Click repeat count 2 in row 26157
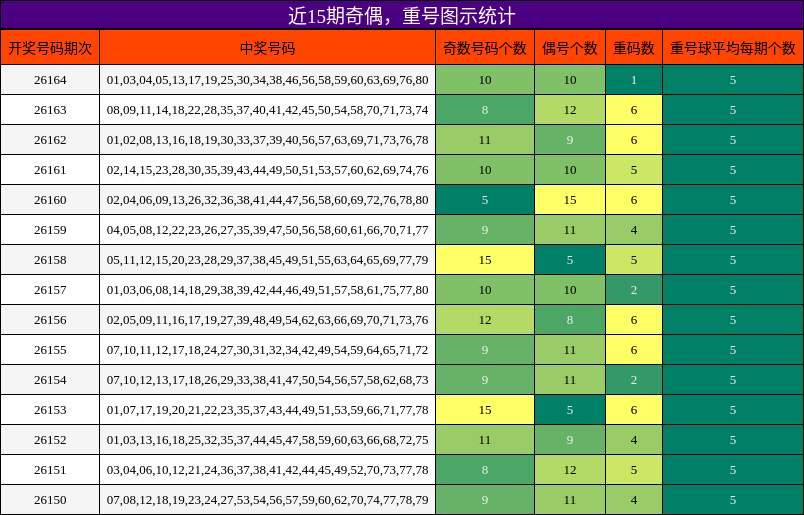 tap(634, 290)
